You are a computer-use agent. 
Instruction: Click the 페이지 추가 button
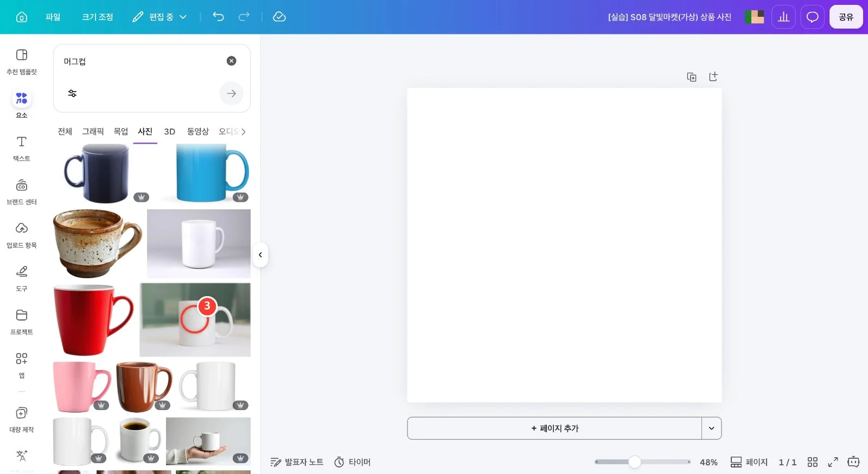pos(554,428)
